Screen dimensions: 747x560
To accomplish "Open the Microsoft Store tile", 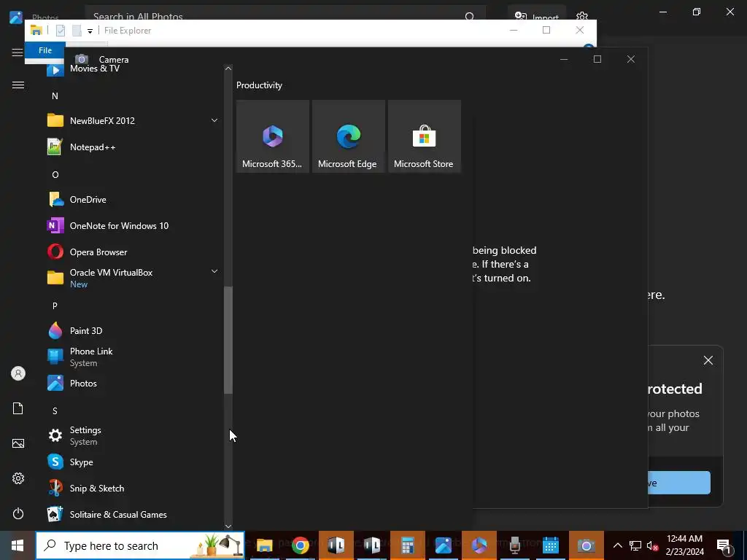I will (x=424, y=136).
